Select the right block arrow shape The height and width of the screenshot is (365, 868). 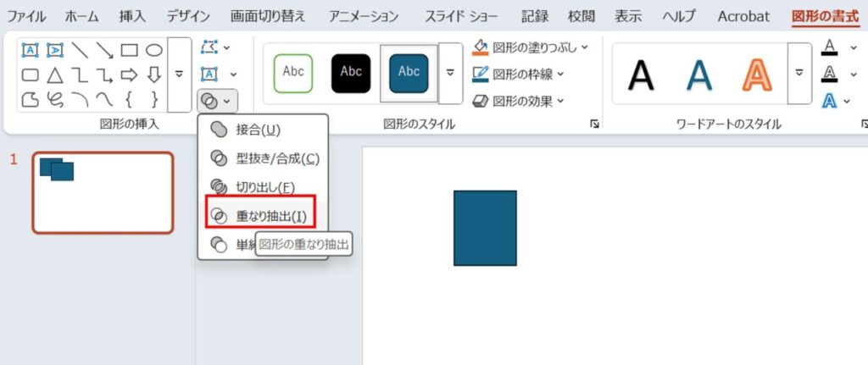pos(129,75)
